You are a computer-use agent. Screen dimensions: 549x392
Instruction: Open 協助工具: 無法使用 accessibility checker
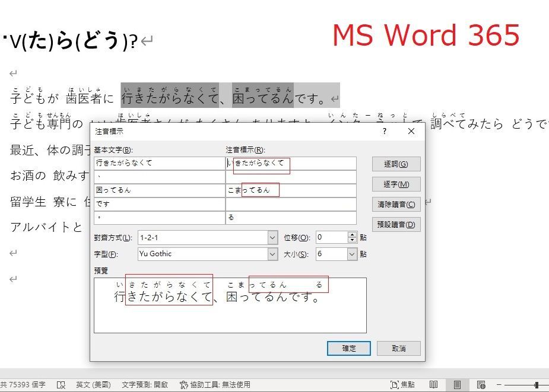click(x=215, y=385)
